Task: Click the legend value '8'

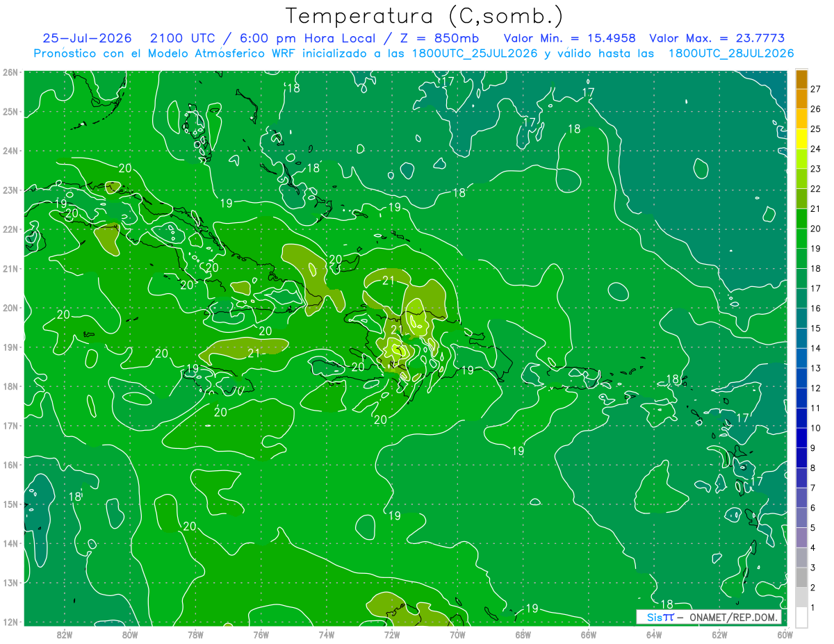Action: [x=813, y=468]
